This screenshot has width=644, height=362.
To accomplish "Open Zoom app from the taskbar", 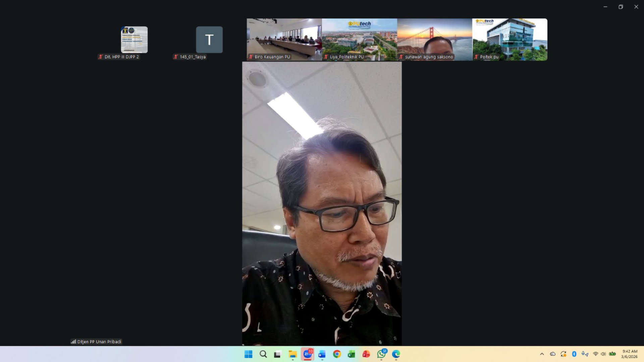I will [307, 354].
